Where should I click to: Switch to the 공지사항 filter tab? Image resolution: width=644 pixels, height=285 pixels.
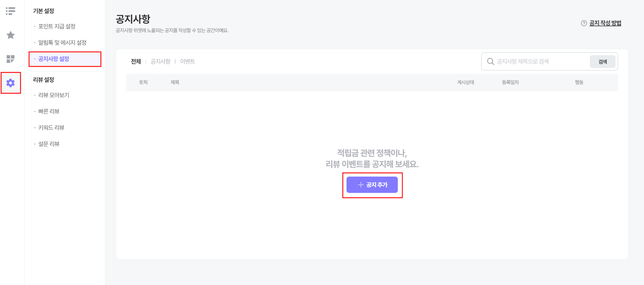click(x=160, y=61)
